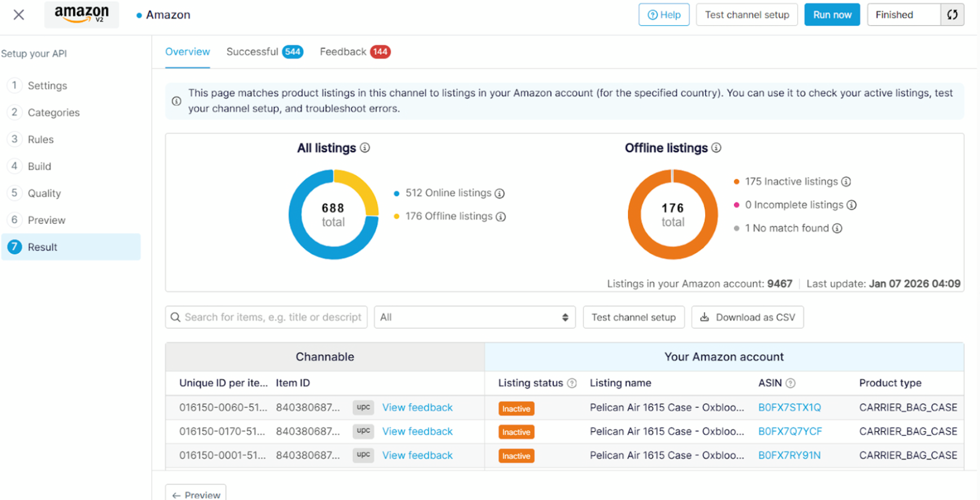Viewport: 980px width, 500px height.
Task: Select step 7 Result
Action: [x=71, y=247]
